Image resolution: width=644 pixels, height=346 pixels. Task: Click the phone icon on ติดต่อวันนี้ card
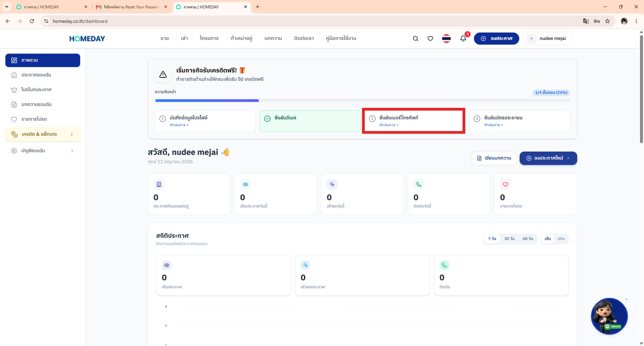tap(419, 184)
